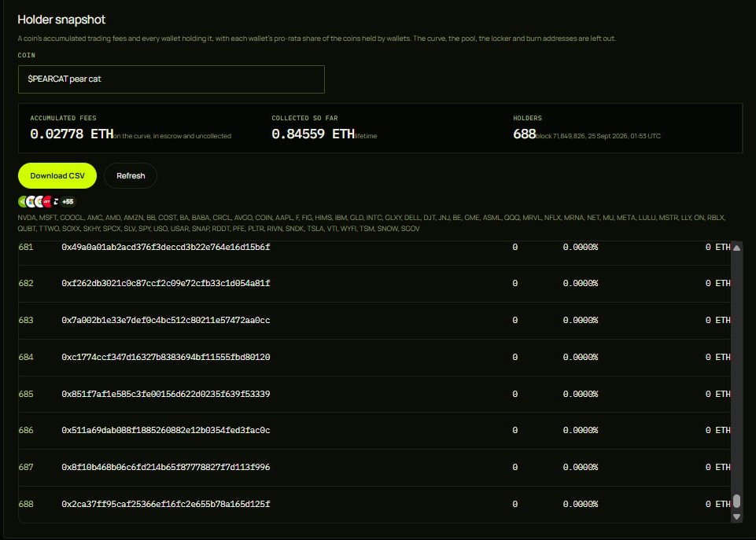Click the Google logo in the coin stack
Screen dimensions: 756x540
39,201
